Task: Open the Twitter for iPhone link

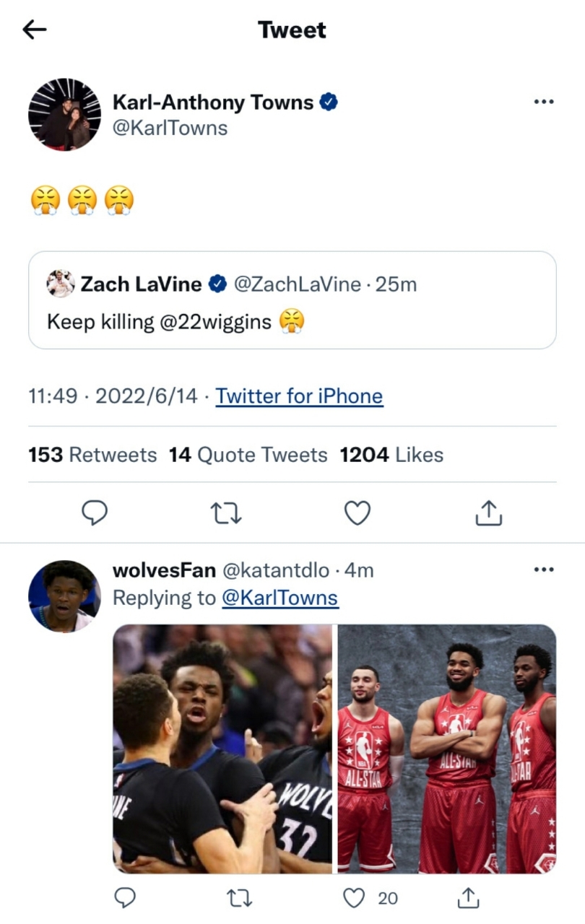Action: (299, 396)
